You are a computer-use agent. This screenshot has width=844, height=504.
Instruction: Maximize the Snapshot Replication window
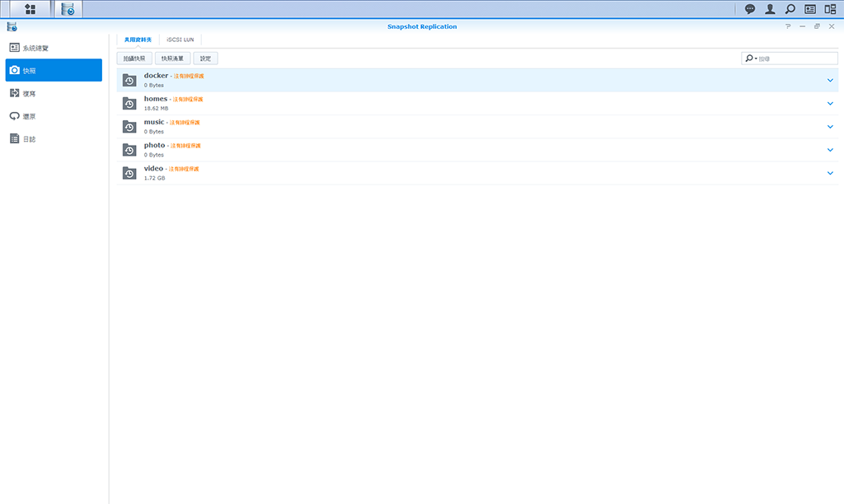817,26
